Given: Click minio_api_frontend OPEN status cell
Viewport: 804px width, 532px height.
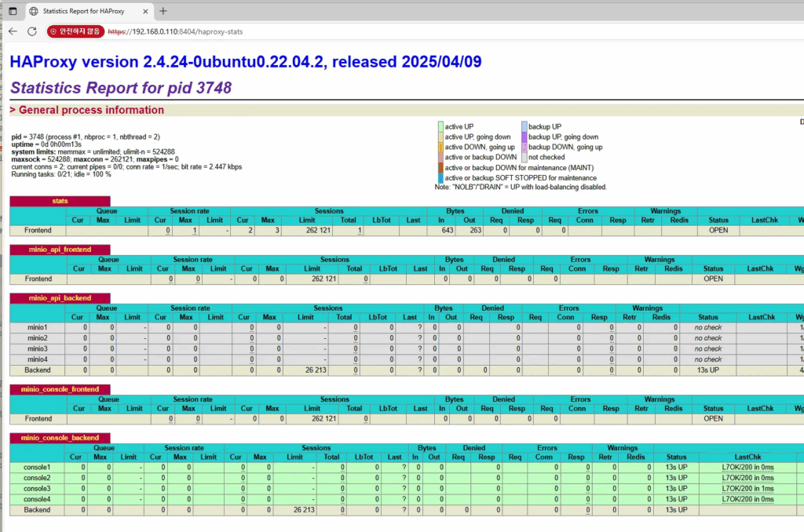Looking at the screenshot, I should [x=713, y=279].
